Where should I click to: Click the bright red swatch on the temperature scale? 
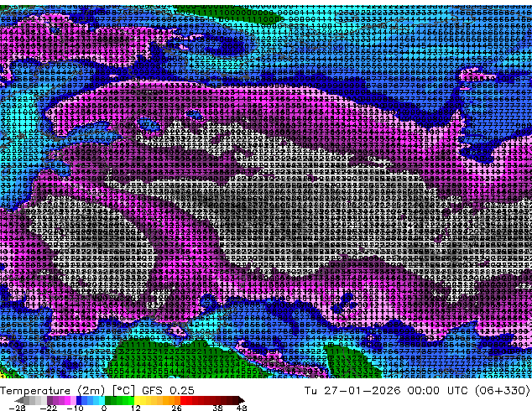click(183, 400)
